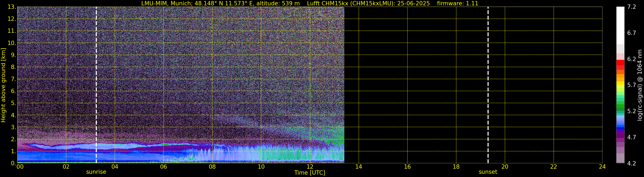Click the colorbar tick value '6.2'
This screenshot has width=644, height=177.
click(632, 59)
